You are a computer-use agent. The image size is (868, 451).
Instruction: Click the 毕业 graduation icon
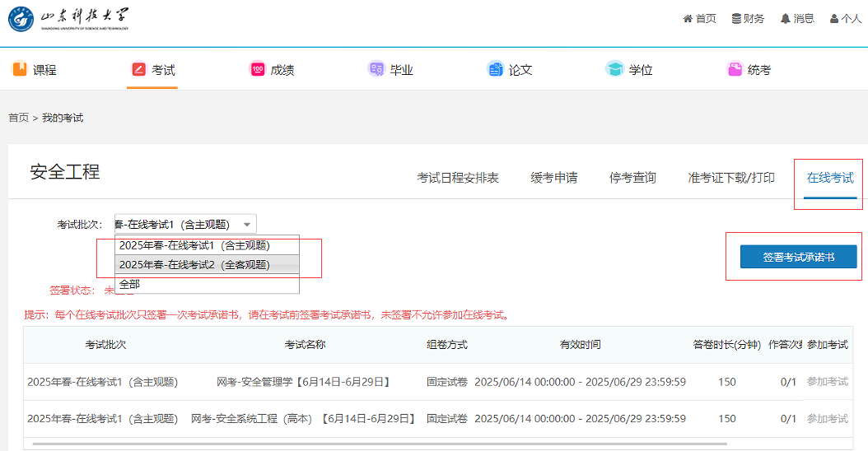376,70
